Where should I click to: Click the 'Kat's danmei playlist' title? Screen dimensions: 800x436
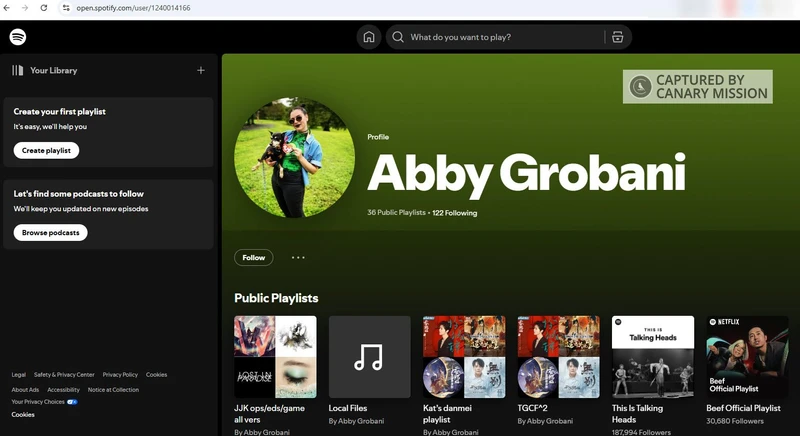point(447,414)
